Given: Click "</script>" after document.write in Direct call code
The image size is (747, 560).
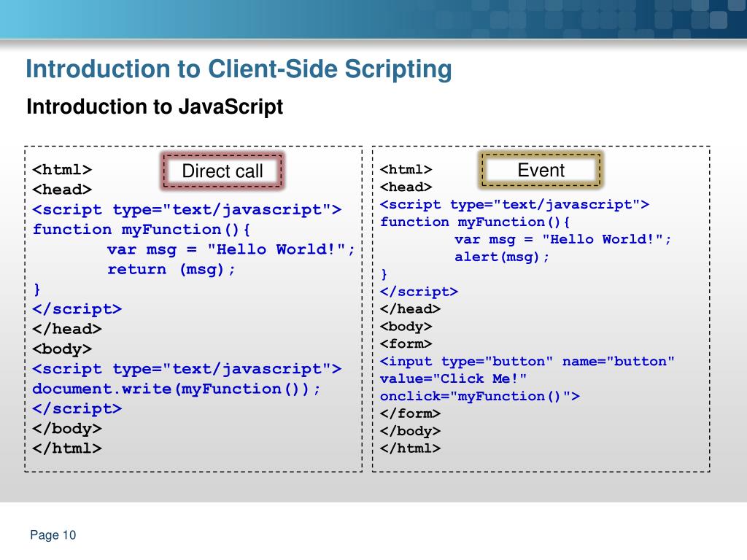Looking at the screenshot, I should tap(77, 408).
